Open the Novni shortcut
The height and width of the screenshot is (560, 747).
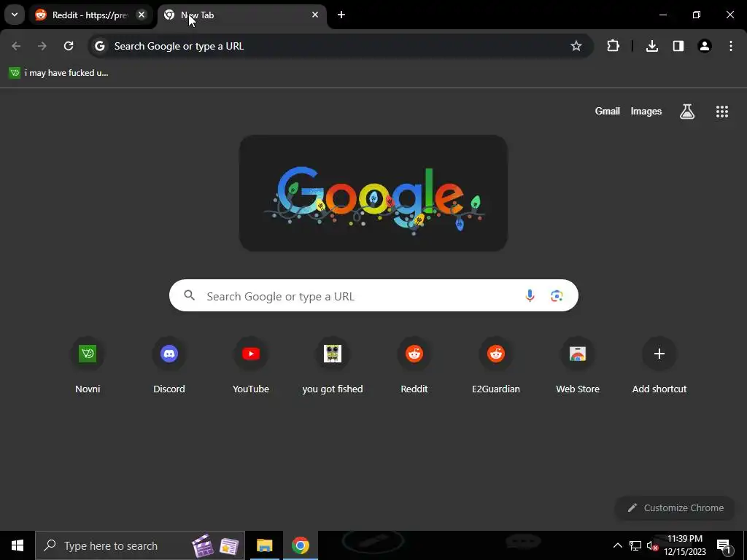88,367
